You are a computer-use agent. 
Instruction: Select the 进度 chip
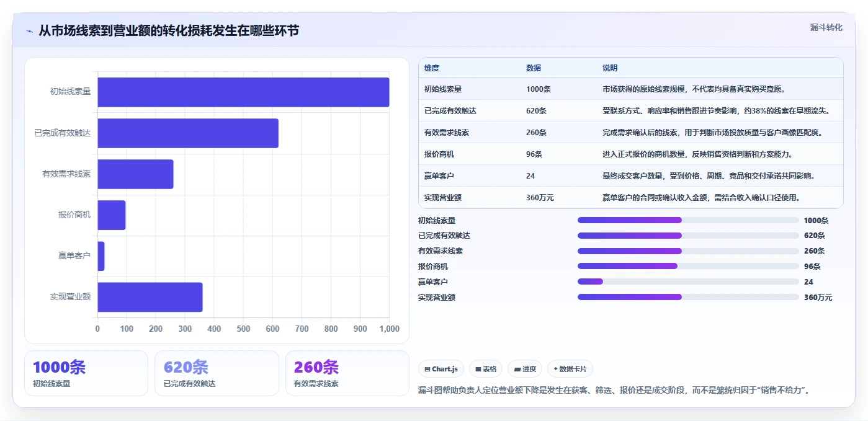(525, 369)
